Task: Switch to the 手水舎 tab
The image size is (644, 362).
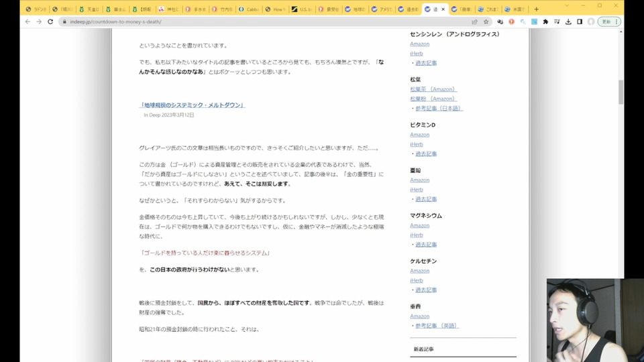Action: click(x=196, y=9)
